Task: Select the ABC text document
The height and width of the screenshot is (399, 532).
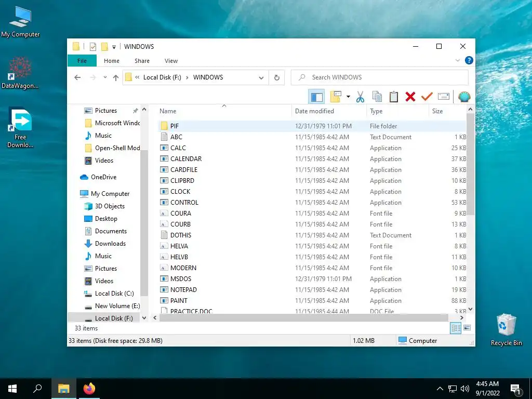Action: (x=312, y=137)
